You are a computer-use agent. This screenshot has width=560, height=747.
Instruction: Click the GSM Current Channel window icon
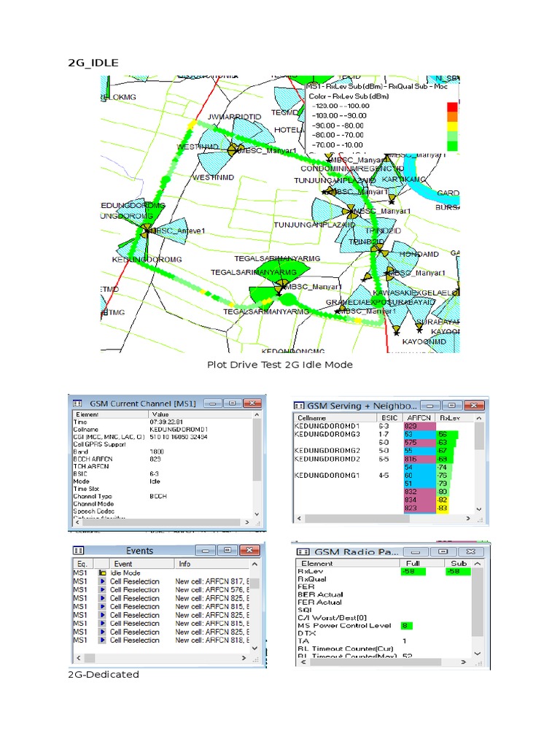pos(77,403)
